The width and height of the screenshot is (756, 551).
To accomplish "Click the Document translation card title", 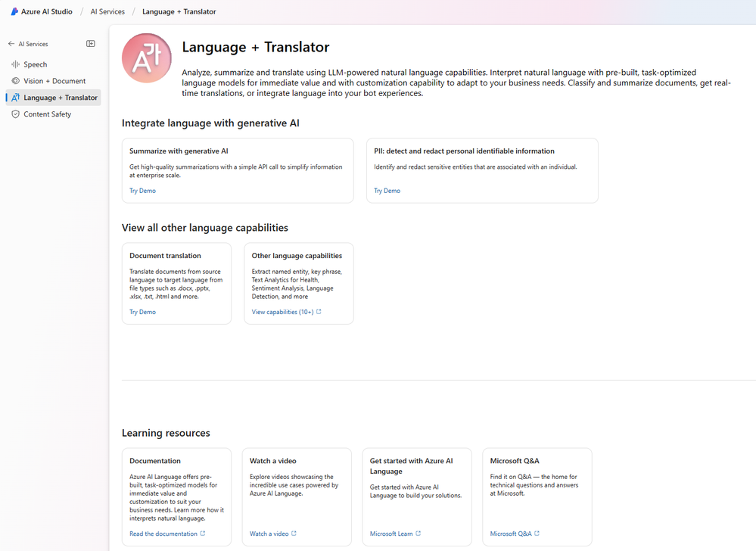I will coord(166,256).
